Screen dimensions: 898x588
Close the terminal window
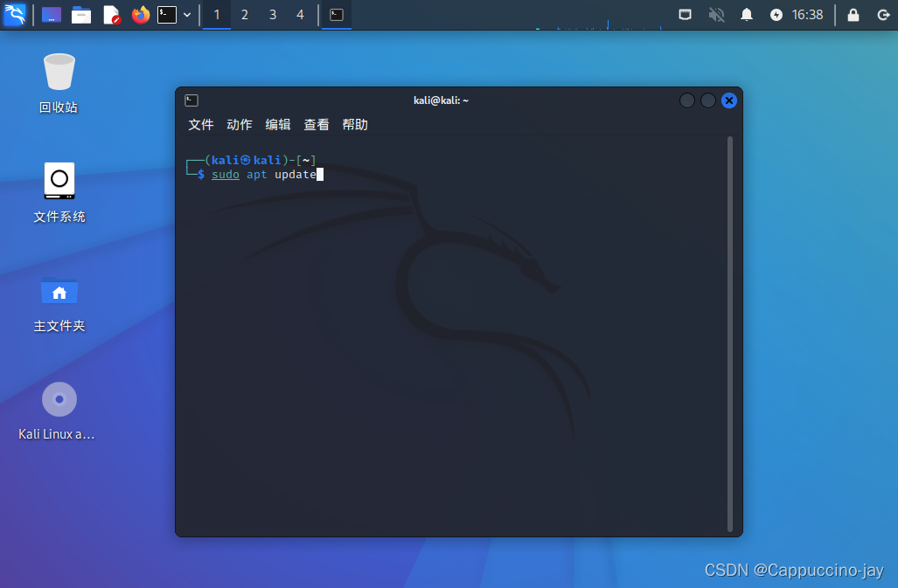[x=729, y=100]
